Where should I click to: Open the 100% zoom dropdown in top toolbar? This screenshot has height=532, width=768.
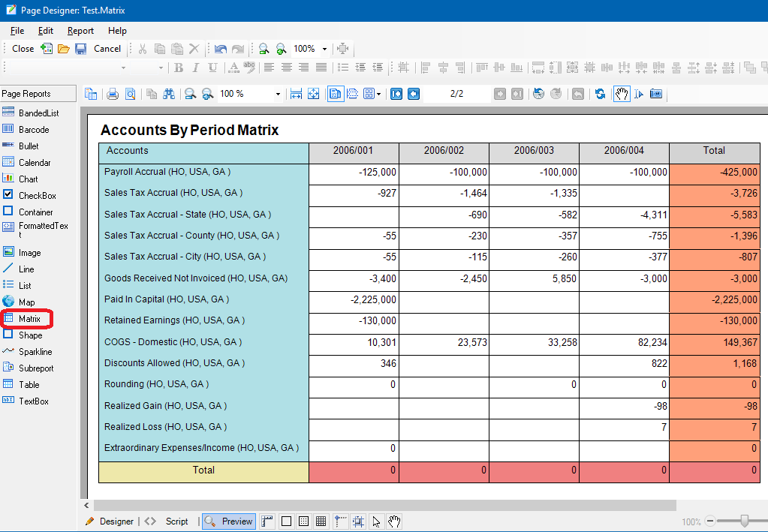coord(324,49)
